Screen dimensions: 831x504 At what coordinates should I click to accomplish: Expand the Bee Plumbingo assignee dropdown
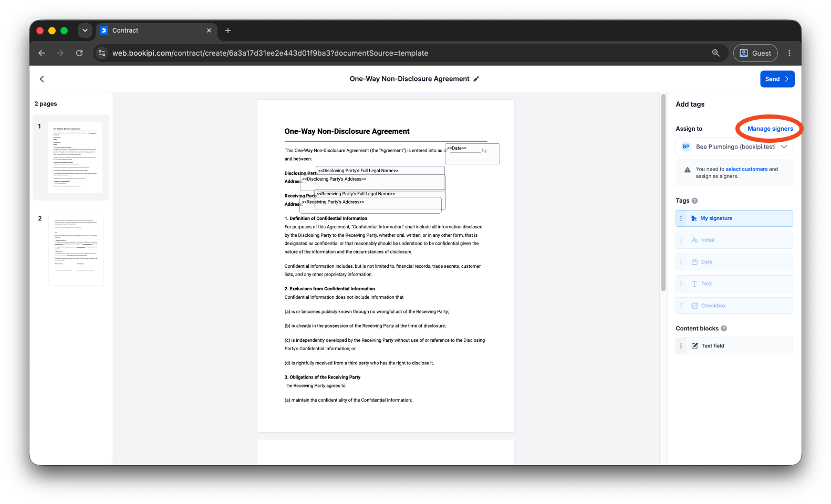[x=734, y=147]
